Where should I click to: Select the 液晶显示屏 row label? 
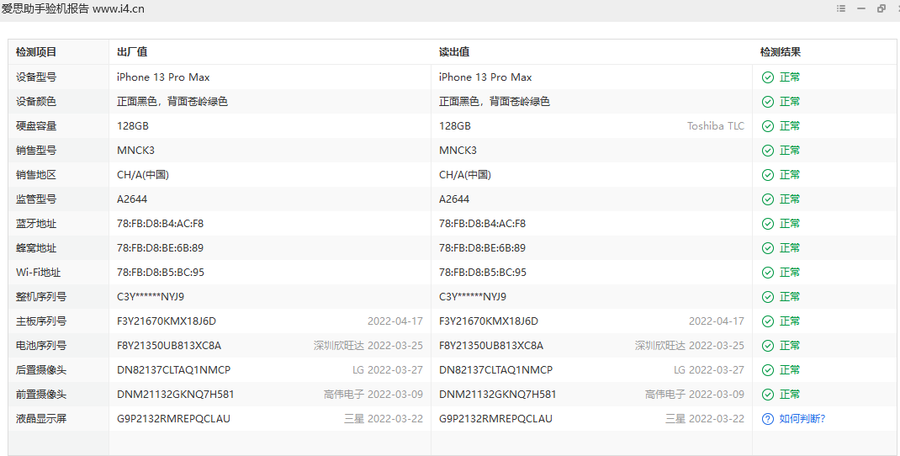[x=41, y=419]
